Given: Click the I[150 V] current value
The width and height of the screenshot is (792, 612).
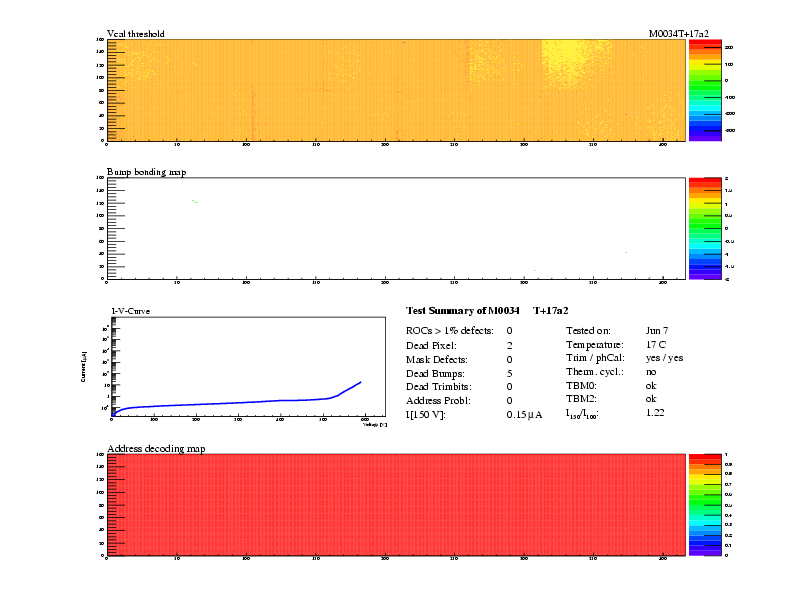Looking at the screenshot, I should coord(524,414).
